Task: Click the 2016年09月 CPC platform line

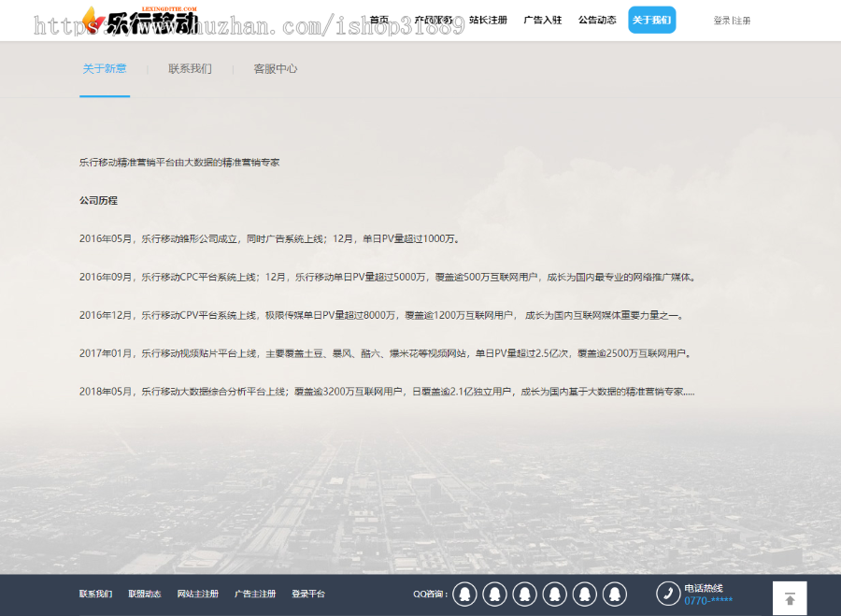Action: (x=389, y=277)
